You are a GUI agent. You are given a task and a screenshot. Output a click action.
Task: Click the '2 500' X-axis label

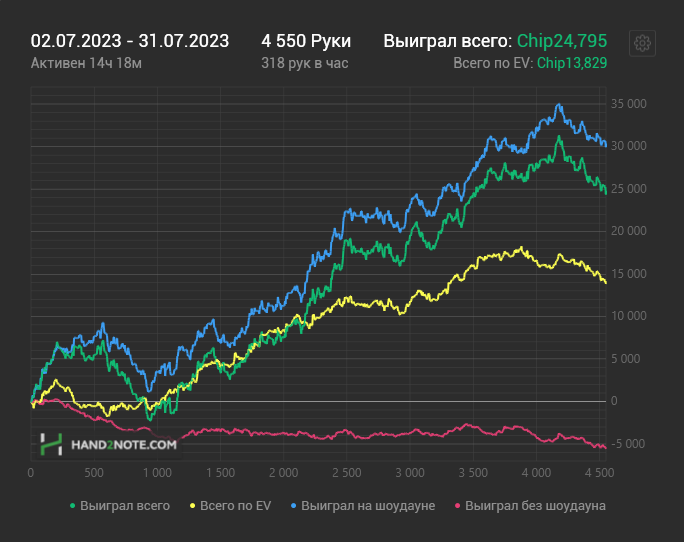point(347,473)
